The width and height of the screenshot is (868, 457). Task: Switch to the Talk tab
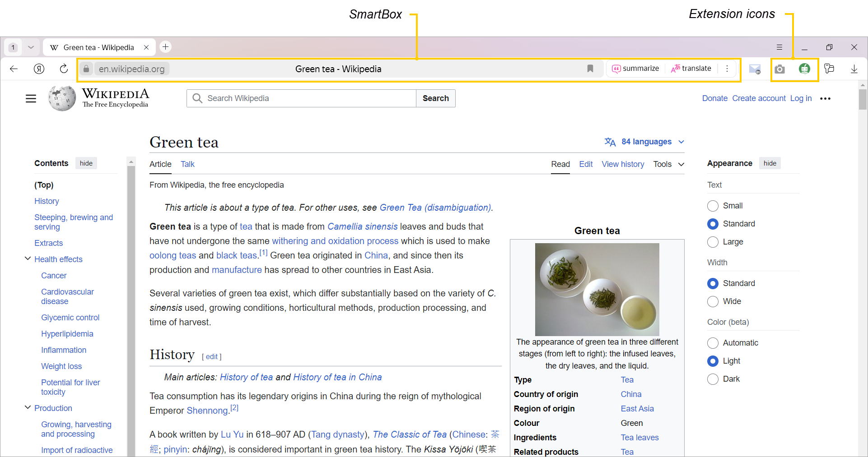click(187, 164)
